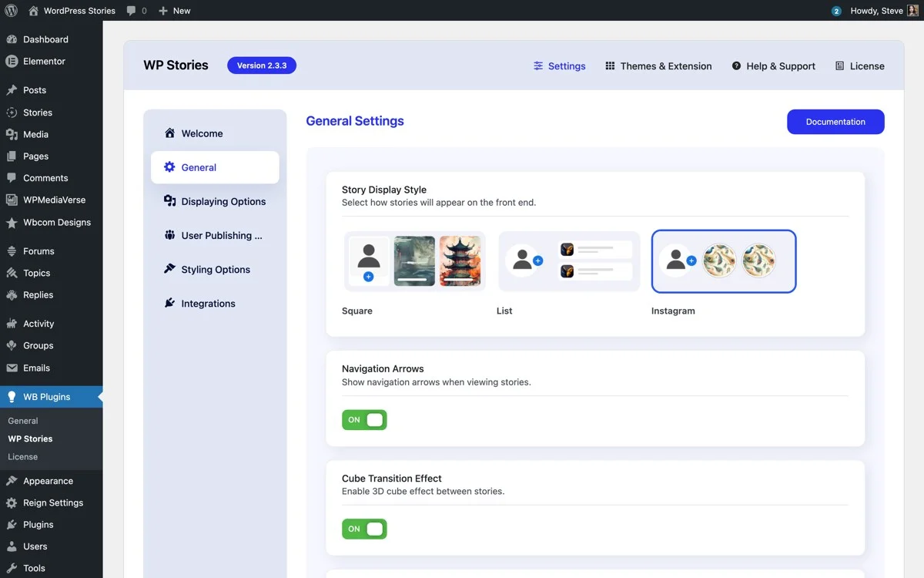Open Appearance in the admin sidebar
The height and width of the screenshot is (578, 924).
46,480
